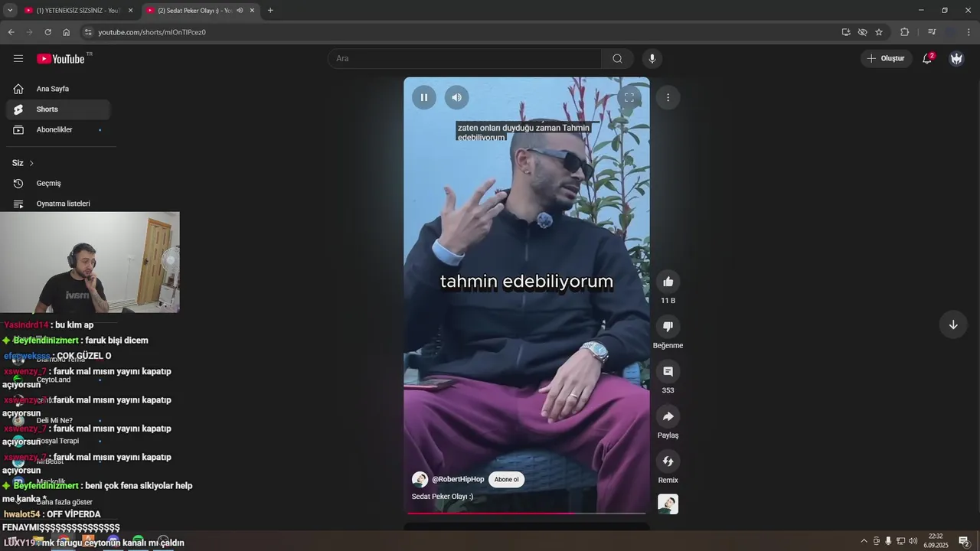Viewport: 980px width, 551px height.
Task: Open the system volume speaker icon
Action: [x=913, y=541]
